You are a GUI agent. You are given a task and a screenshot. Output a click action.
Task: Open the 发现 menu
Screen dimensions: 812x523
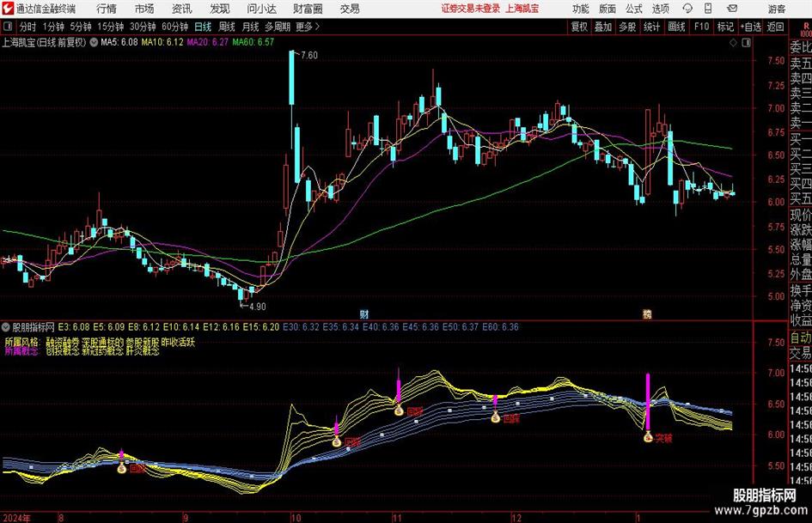[x=220, y=9]
